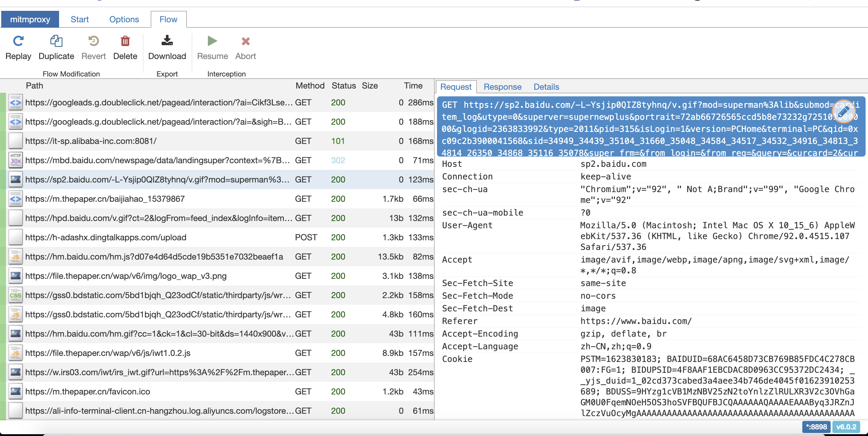Click the Host header value sp2.baidu.com
The height and width of the screenshot is (436, 868).
[x=613, y=164]
